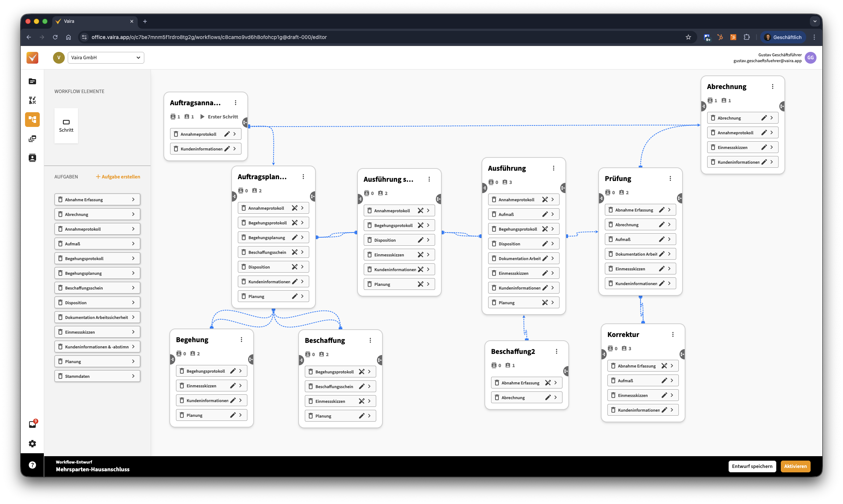Expand Disposition in Ausführung step
The height and width of the screenshot is (504, 843).
[553, 244]
